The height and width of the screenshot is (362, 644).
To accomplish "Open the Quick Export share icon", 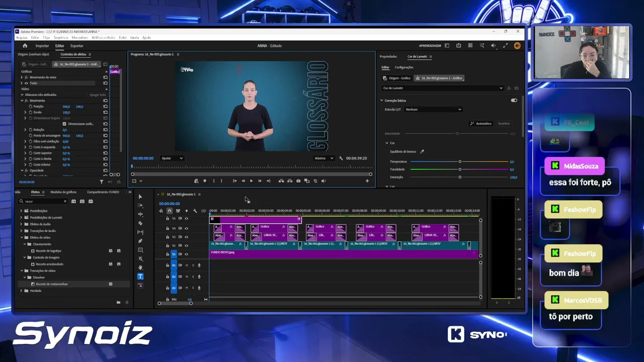I will 458,46.
